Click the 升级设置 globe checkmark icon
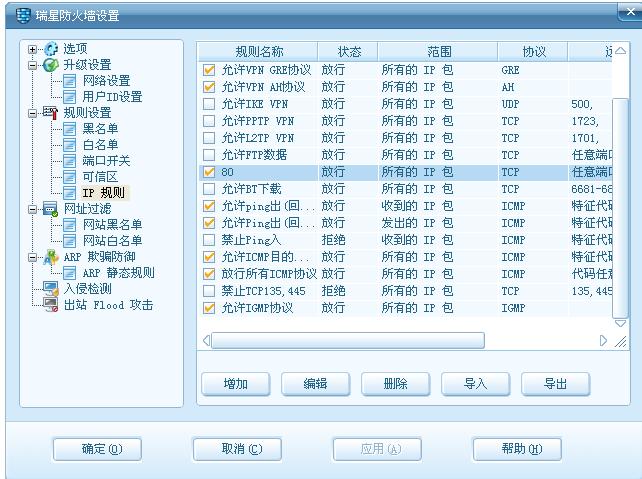Screen dimensions: 642x479 click(x=51, y=65)
